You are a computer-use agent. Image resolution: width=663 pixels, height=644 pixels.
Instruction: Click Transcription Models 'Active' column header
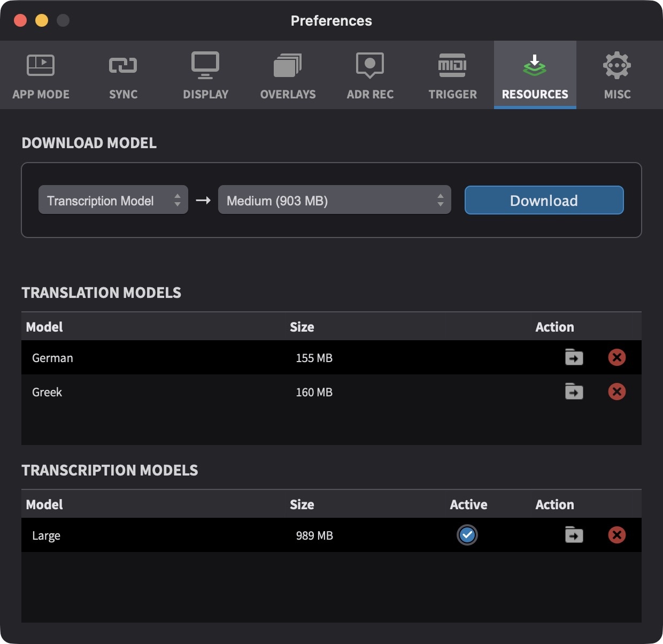(469, 504)
